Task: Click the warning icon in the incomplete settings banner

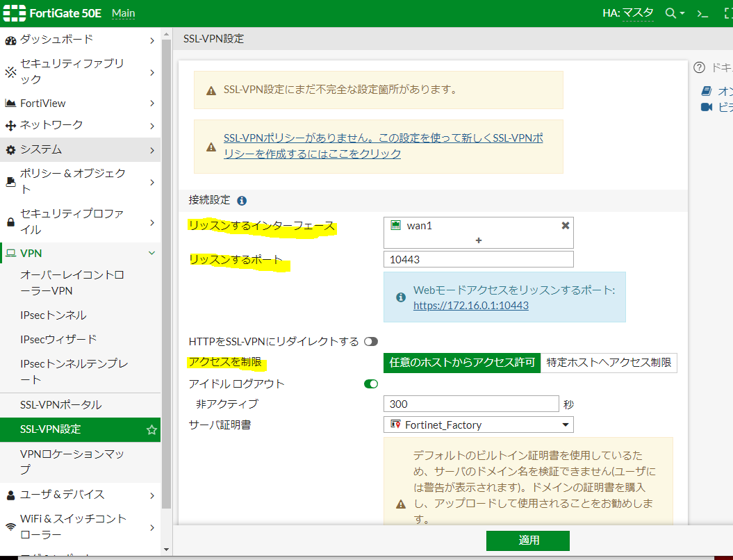Action: tap(211, 90)
